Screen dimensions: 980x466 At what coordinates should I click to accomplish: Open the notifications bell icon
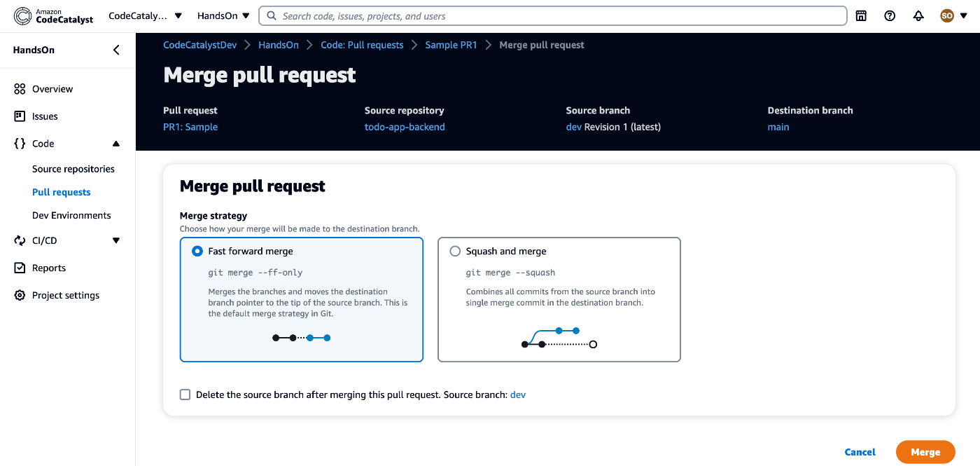[x=918, y=15]
